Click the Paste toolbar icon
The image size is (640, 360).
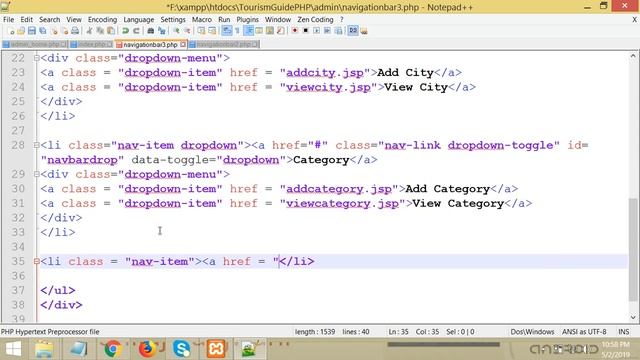[x=111, y=31]
